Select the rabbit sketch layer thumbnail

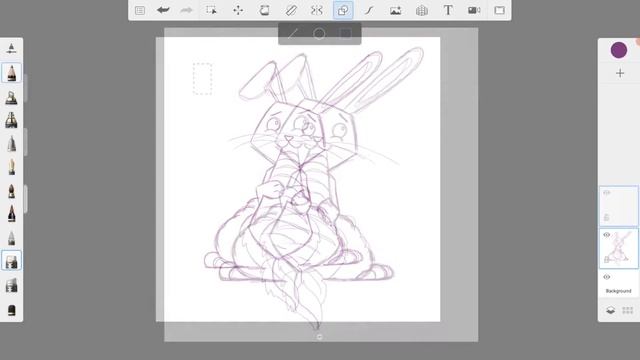tap(618, 248)
